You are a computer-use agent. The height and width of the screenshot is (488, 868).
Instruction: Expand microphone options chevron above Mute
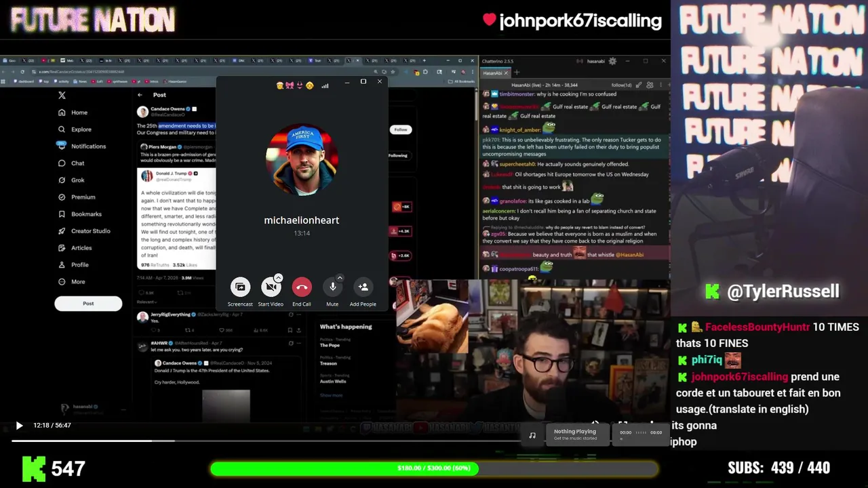(x=340, y=277)
